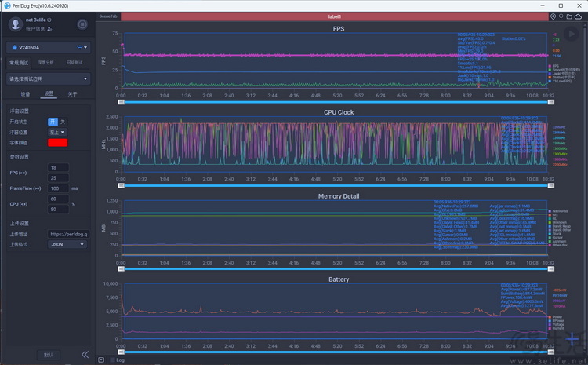This screenshot has height=365, width=588.
Task: Open the JSON upload format dropdown
Action: pyautogui.click(x=67, y=244)
